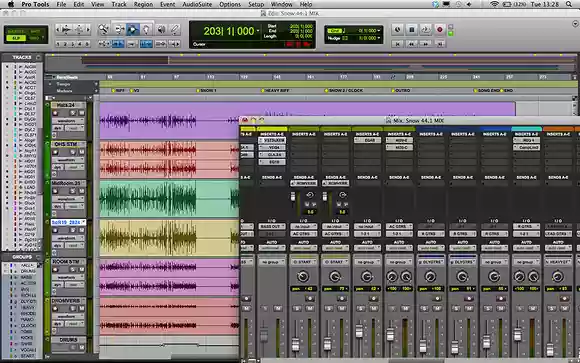Viewport: 580px width, 363px height.
Task: Open the main counter format dropdown arrow
Action: click(x=258, y=31)
